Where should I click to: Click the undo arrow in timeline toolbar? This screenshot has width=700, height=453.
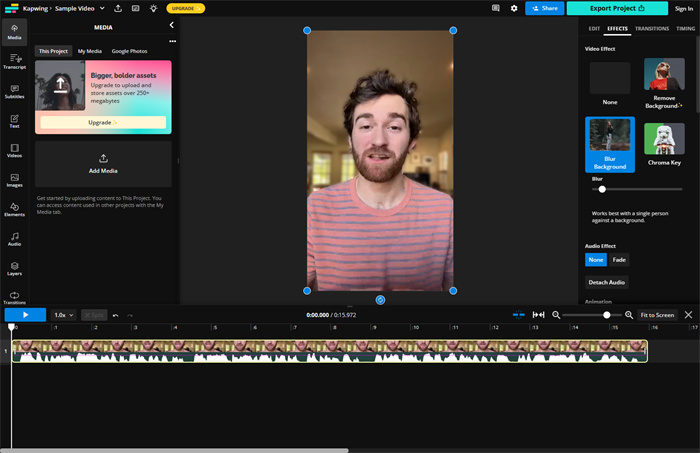tap(116, 315)
